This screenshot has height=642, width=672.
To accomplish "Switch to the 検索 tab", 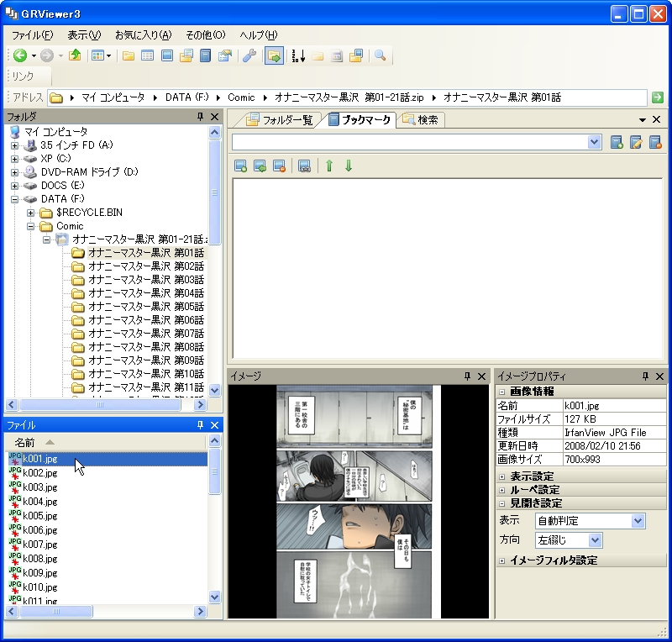I will (421, 119).
